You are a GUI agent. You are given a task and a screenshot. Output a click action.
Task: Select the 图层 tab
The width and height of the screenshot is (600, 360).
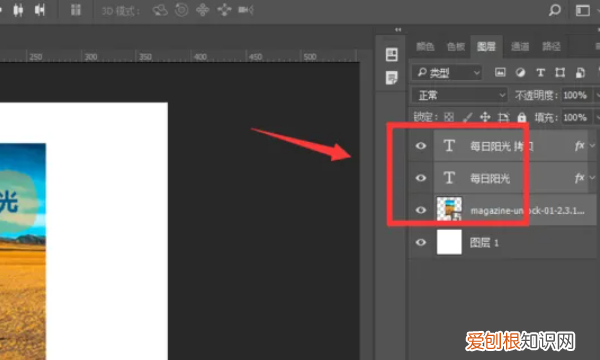(x=486, y=47)
